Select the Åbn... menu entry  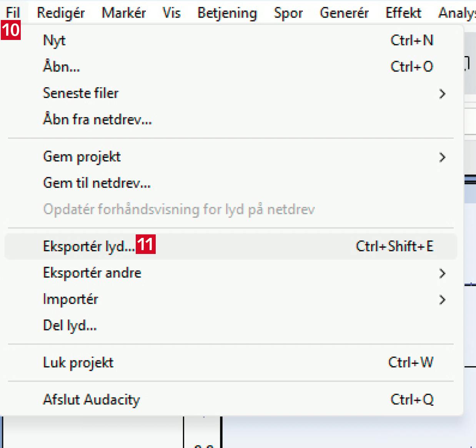coord(62,67)
